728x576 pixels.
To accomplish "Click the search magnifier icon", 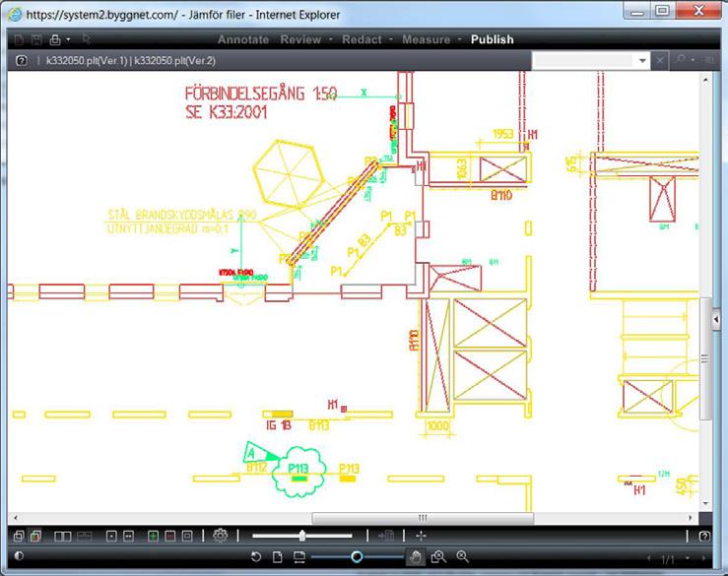I will pos(681,60).
